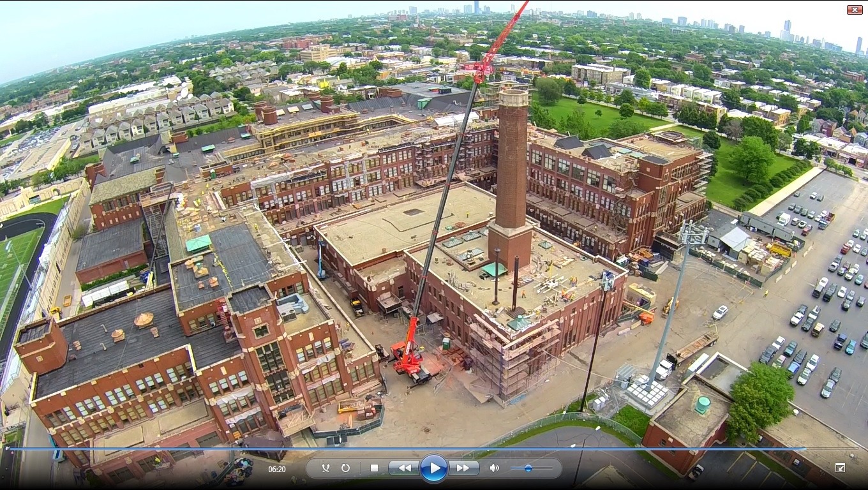Close the player with the red X

point(855,10)
